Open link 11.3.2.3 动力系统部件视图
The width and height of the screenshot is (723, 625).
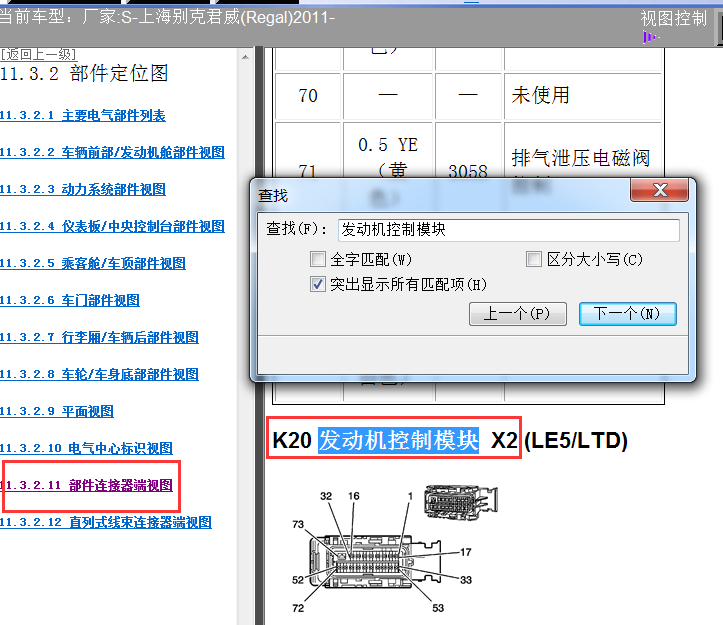click(x=83, y=189)
